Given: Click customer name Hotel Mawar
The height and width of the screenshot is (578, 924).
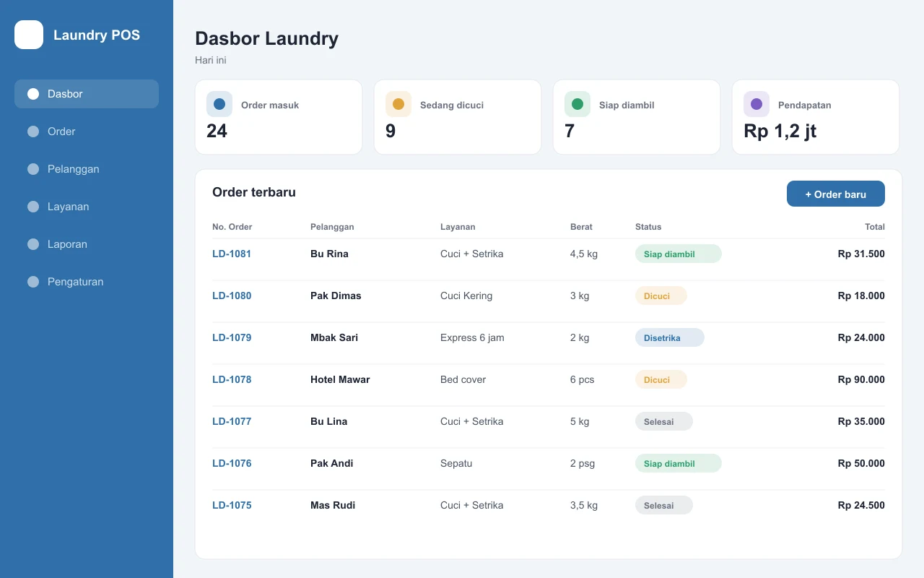Looking at the screenshot, I should (x=340, y=379).
